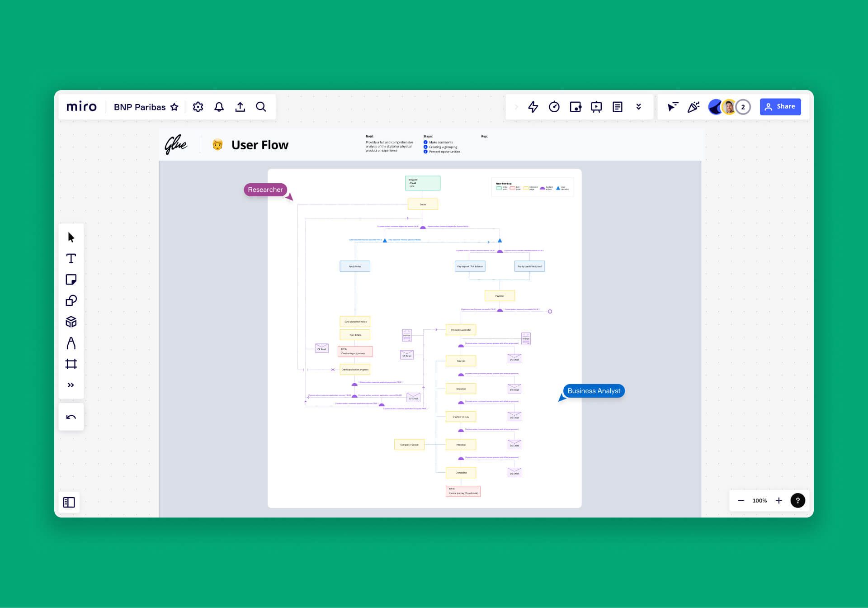Image resolution: width=868 pixels, height=608 pixels.
Task: Select the cursor selection tool
Action: pyautogui.click(x=71, y=237)
